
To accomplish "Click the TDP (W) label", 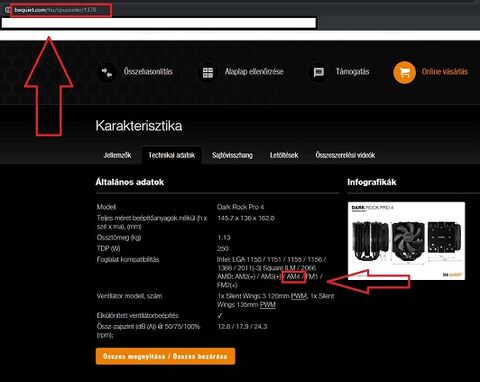I will tap(108, 249).
